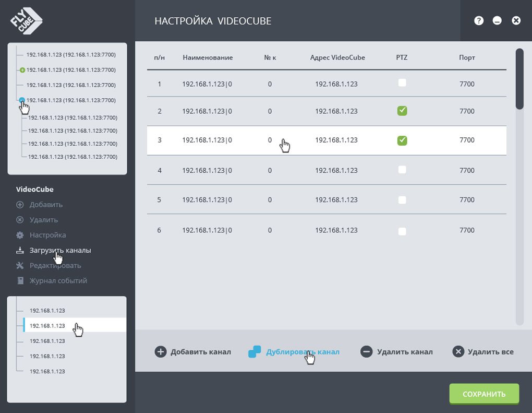Click row number 4 cell
This screenshot has height=413, width=532.
160,170
